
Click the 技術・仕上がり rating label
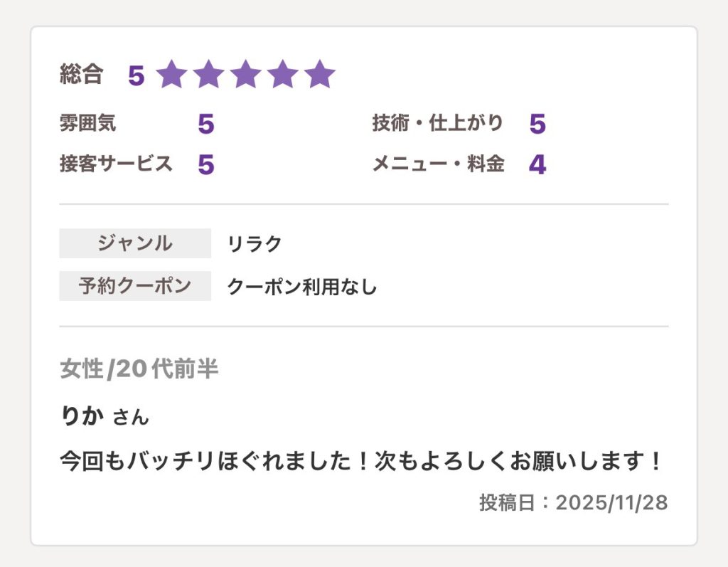coord(437,123)
